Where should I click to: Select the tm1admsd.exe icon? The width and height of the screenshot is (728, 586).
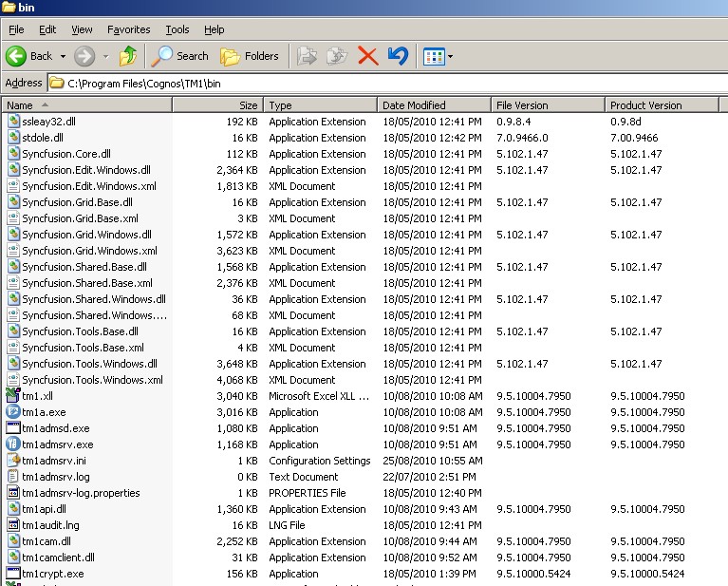(x=13, y=428)
